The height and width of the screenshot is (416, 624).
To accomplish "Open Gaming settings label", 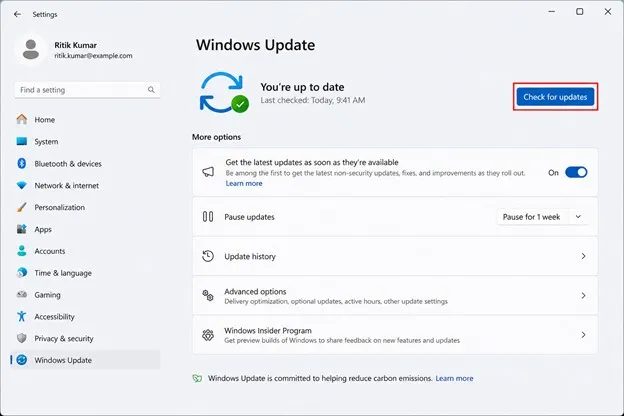I will point(47,295).
